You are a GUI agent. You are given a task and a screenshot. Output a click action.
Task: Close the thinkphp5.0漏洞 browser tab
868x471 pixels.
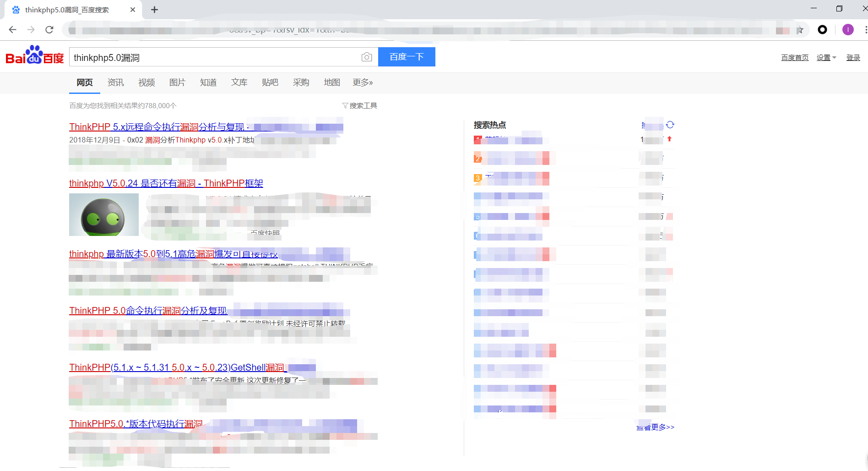tap(133, 10)
